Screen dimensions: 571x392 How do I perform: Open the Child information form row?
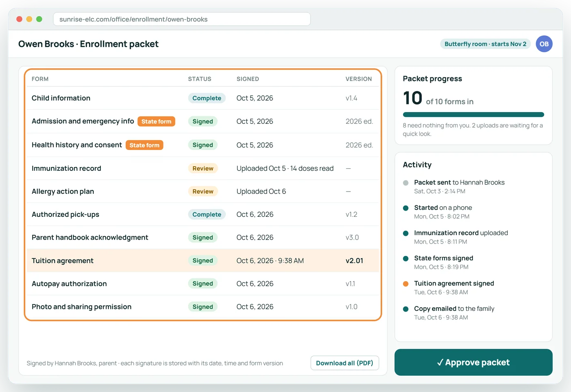(203, 98)
